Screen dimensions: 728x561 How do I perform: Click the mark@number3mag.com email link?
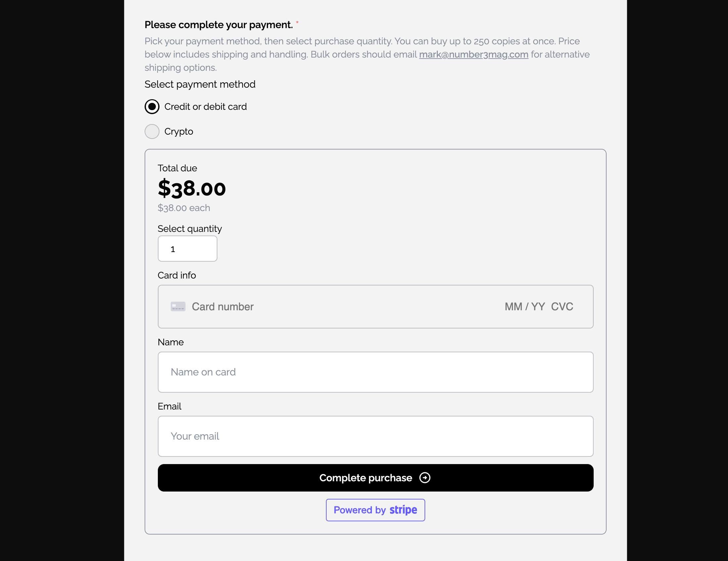coord(473,54)
